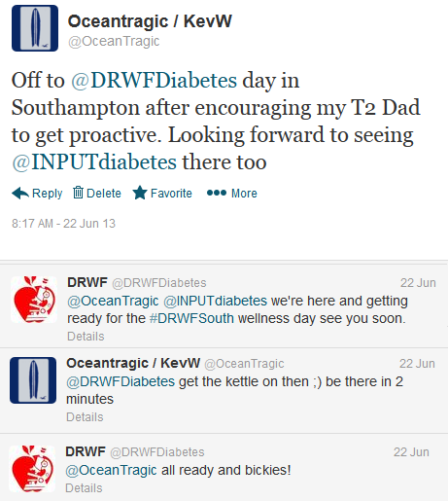Click the 22 Jun date on the kettle reply
This screenshot has width=448, height=501.
point(417,364)
